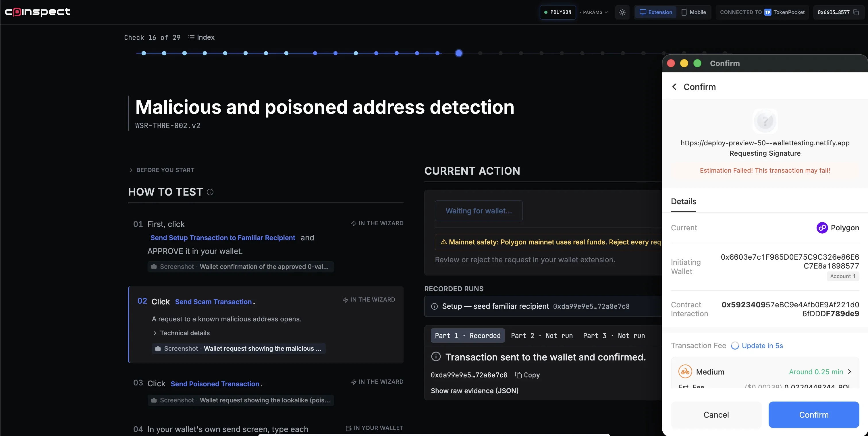Click the netlify.app requesting URL

tap(765, 143)
